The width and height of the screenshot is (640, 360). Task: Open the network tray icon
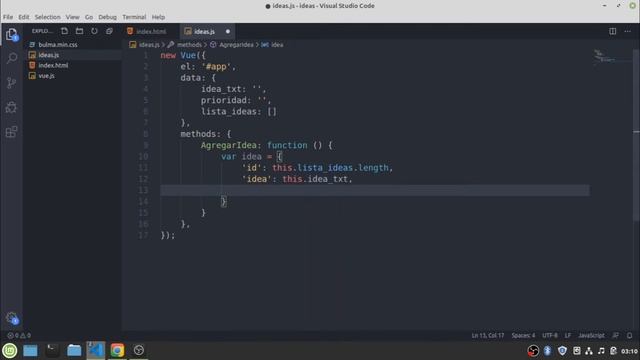coord(589,351)
